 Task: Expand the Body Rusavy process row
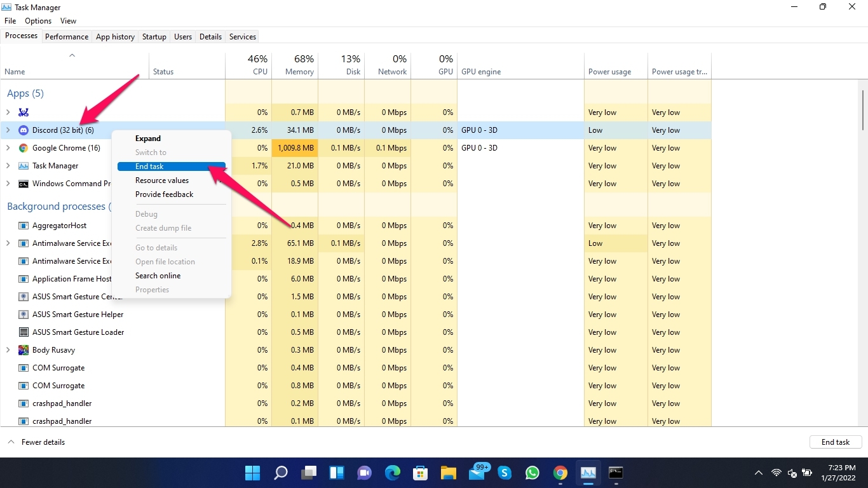click(8, 350)
